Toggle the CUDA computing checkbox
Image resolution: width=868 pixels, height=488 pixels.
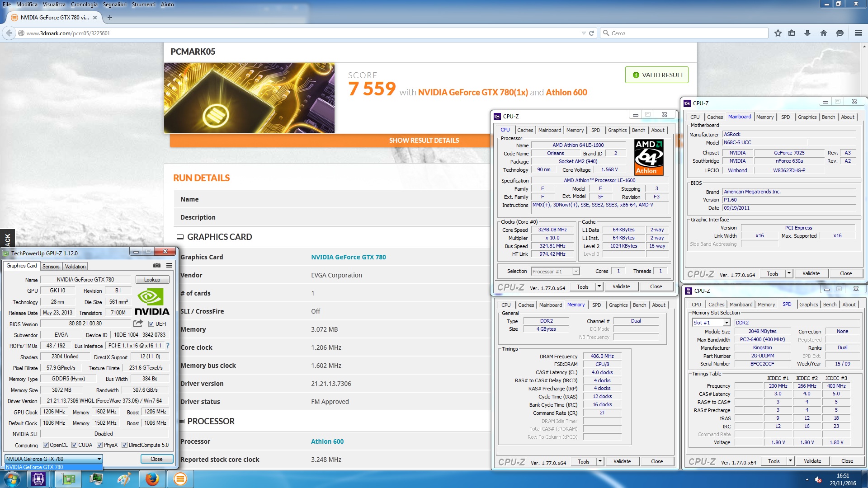[x=74, y=445]
